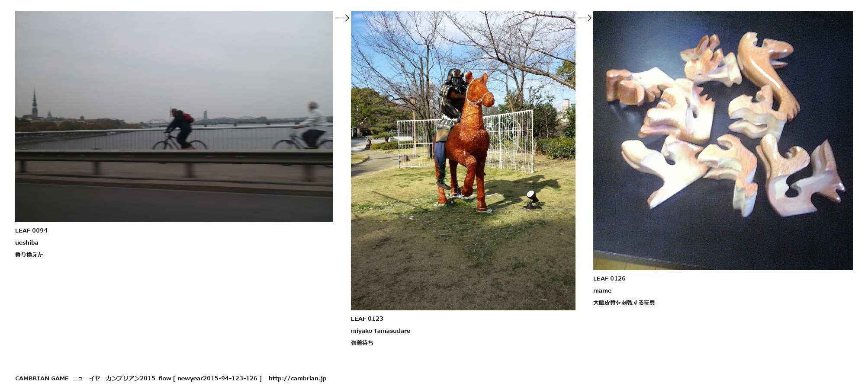Select author name mame
The image size is (868, 389).
coord(602,290)
